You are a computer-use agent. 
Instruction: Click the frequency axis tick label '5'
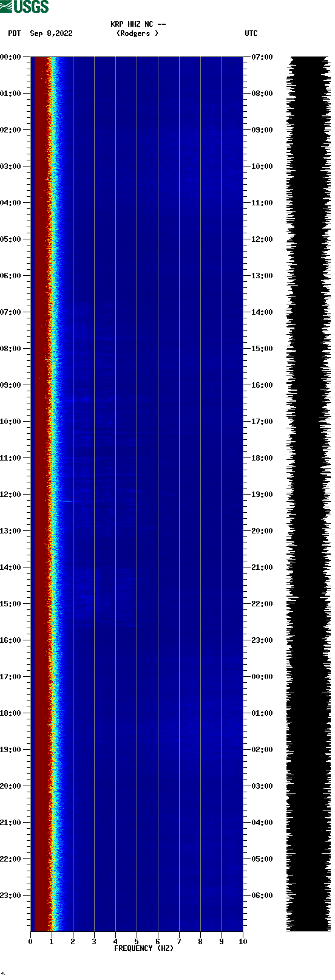tap(137, 942)
